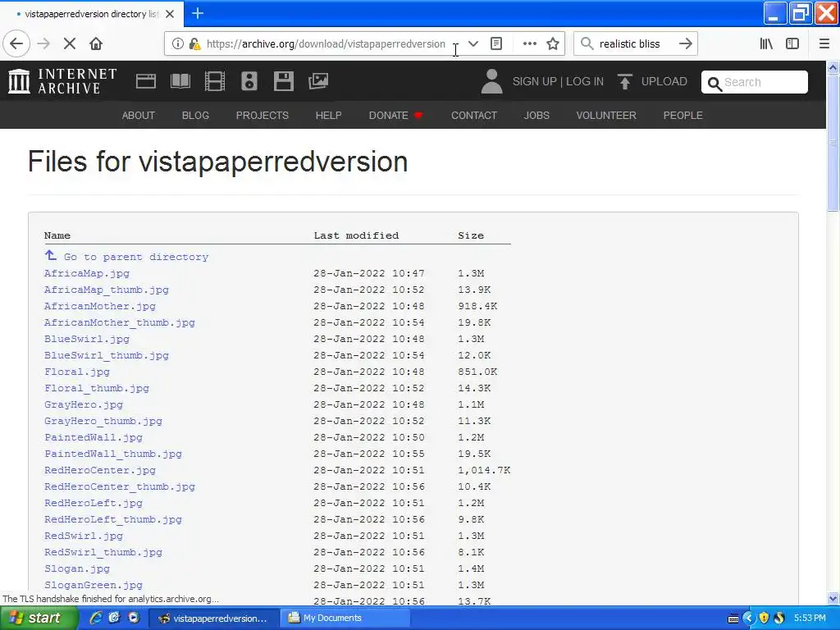
Task: Open AfricanMother.jpg file link
Action: pyautogui.click(x=100, y=306)
